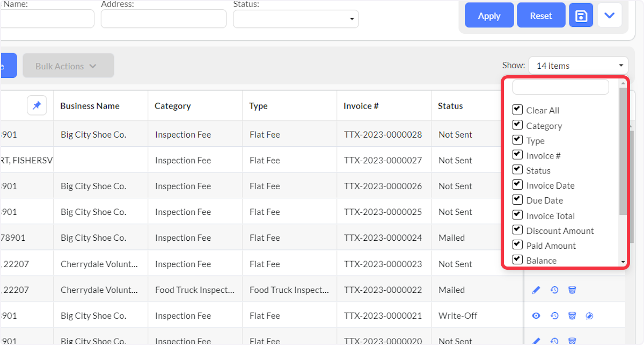Click the Reset button
The width and height of the screenshot is (644, 345).
[x=541, y=16]
